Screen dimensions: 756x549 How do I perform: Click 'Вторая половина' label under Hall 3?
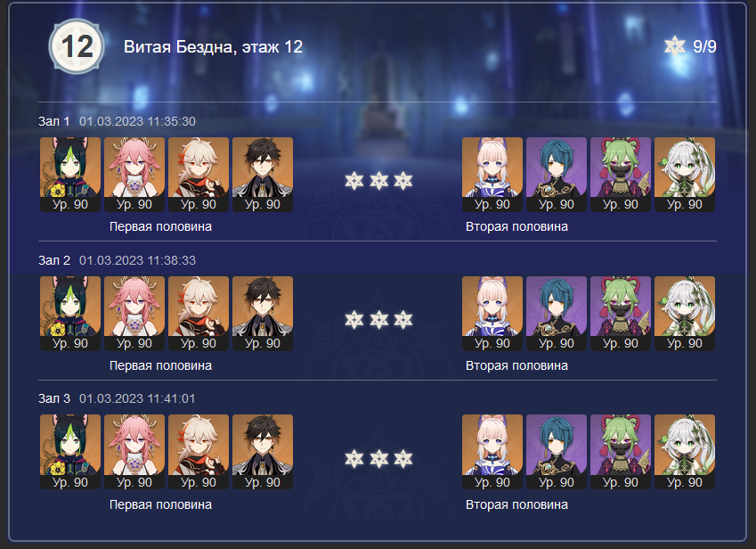516,504
